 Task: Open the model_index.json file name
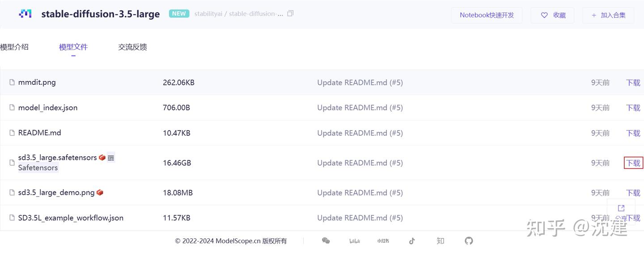tap(48, 108)
